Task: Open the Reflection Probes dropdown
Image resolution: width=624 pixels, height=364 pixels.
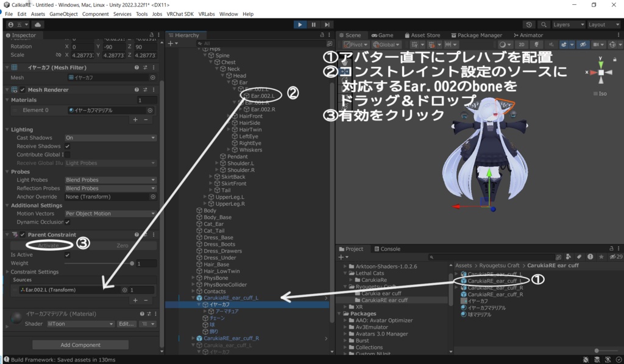Action: pos(110,188)
